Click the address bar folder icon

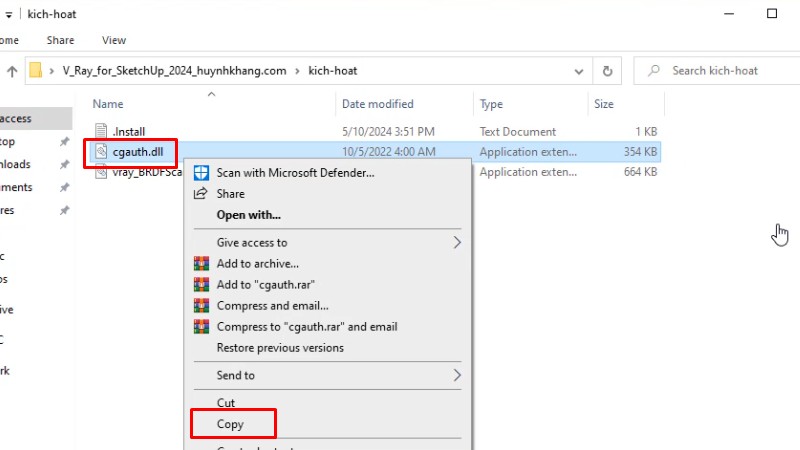click(x=35, y=70)
